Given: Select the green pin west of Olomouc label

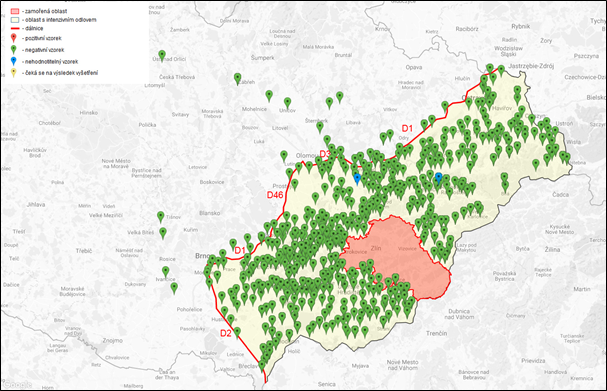Looking at the screenshot, I should click(284, 156).
